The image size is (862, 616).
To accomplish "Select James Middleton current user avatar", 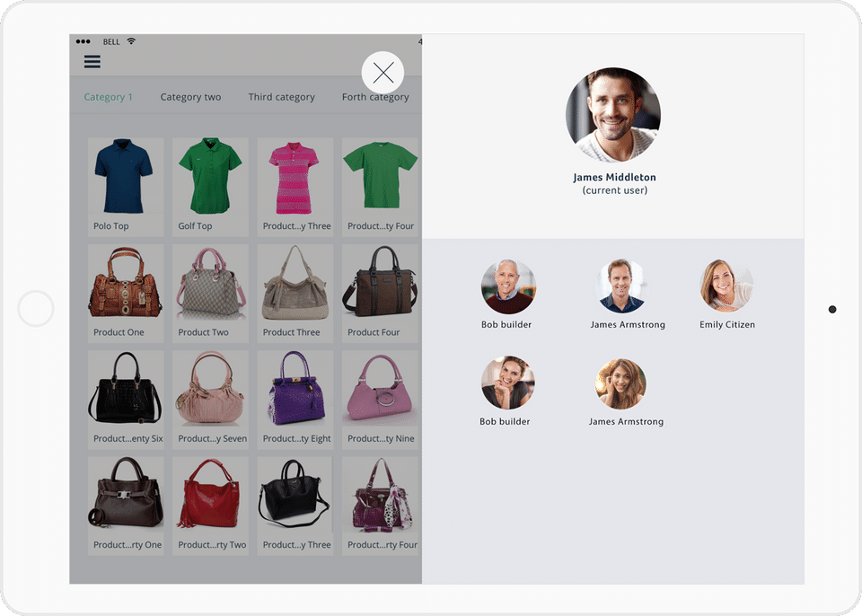I will pyautogui.click(x=613, y=115).
